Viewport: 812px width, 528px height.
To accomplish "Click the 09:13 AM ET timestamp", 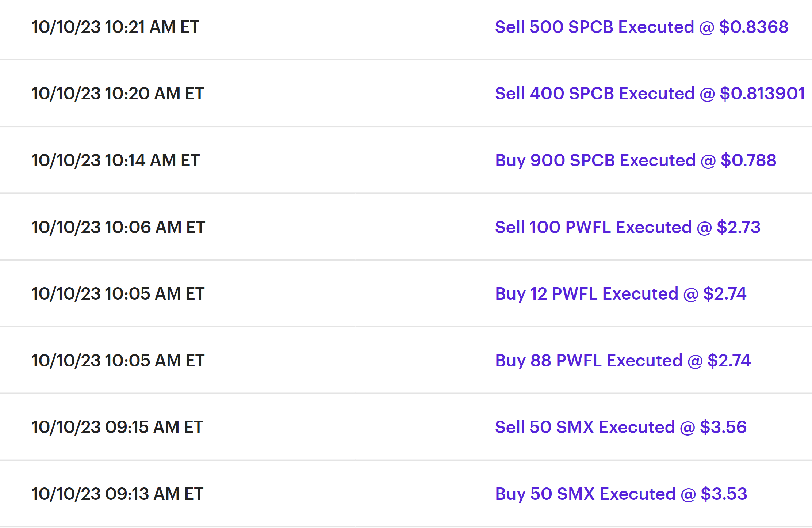I will tap(117, 494).
